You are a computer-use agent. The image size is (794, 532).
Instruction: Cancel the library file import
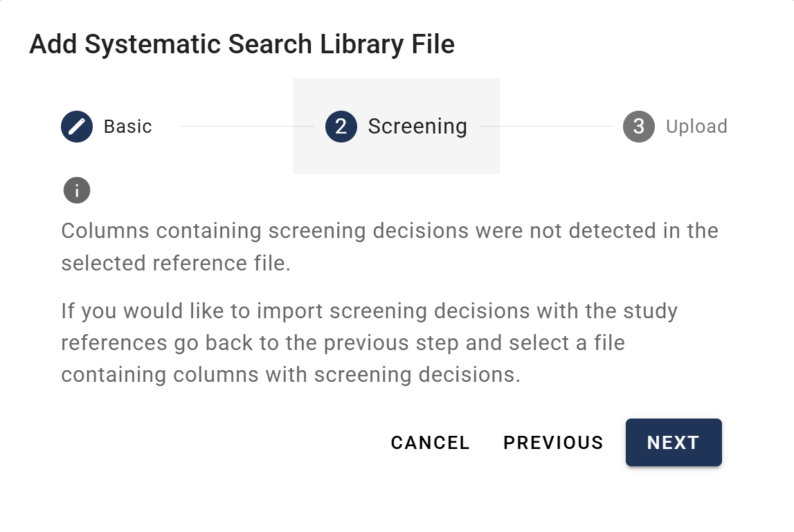coord(430,443)
